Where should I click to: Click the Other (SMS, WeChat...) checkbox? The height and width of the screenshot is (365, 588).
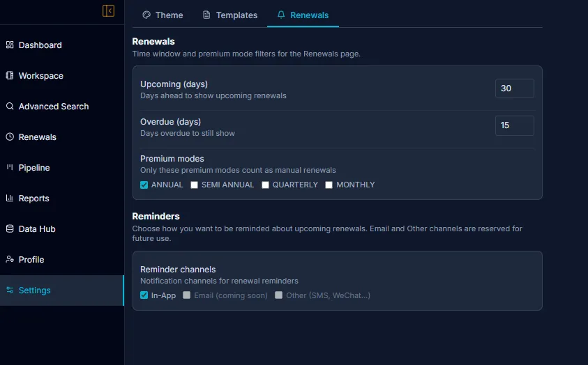278,295
